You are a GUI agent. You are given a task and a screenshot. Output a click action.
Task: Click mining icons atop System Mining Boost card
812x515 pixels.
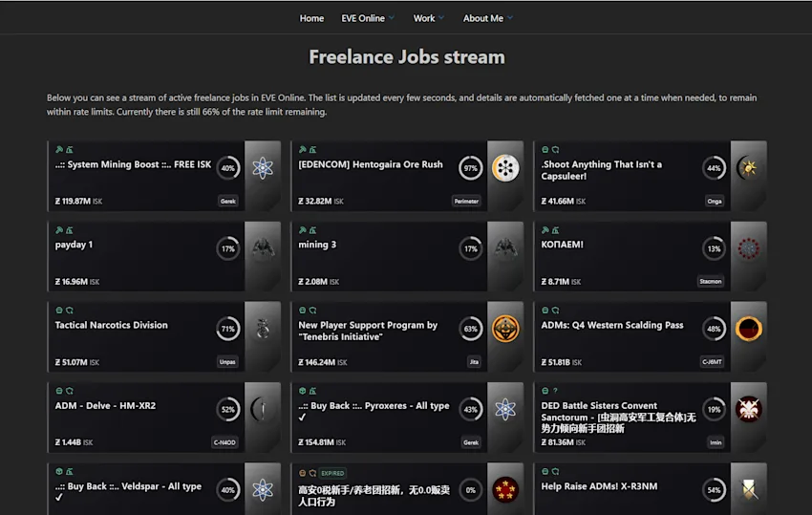pyautogui.click(x=64, y=150)
